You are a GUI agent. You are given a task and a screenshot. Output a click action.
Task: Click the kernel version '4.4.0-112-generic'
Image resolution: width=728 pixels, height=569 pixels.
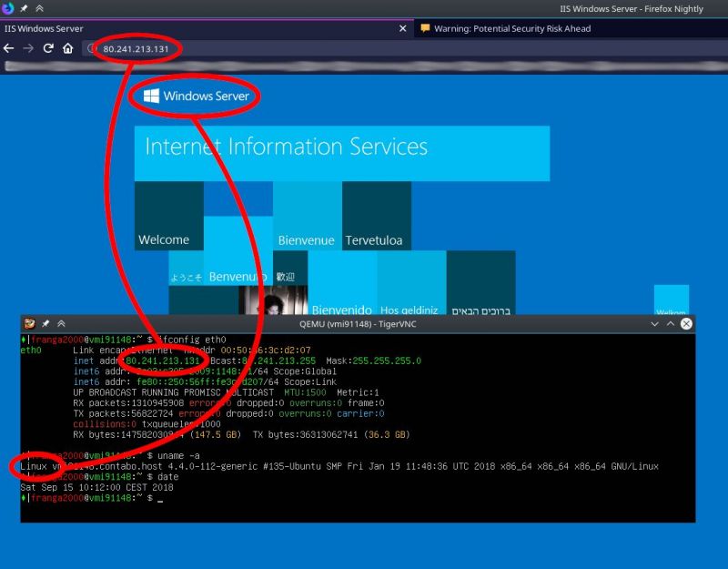[x=213, y=466]
